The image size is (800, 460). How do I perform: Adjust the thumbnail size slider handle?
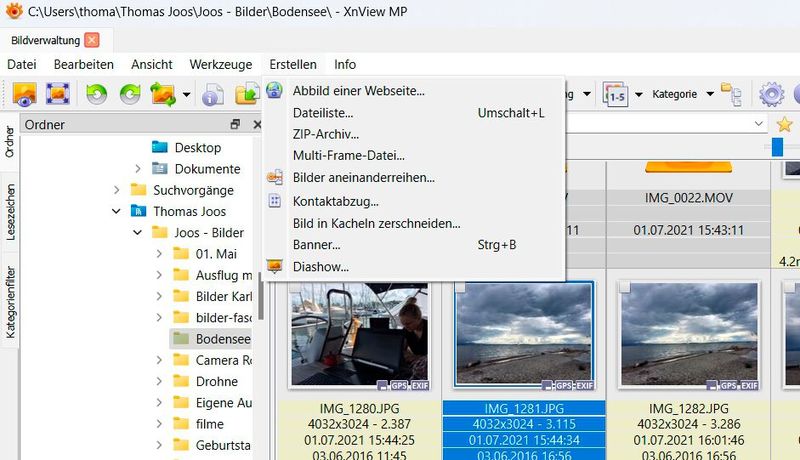pos(777,147)
